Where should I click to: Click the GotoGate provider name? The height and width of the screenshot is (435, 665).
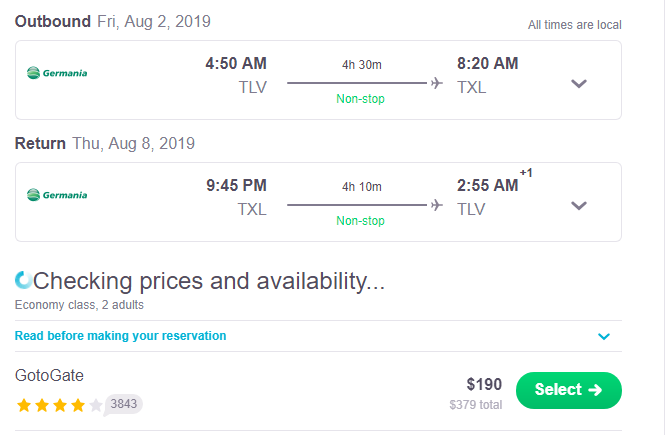[x=49, y=376]
